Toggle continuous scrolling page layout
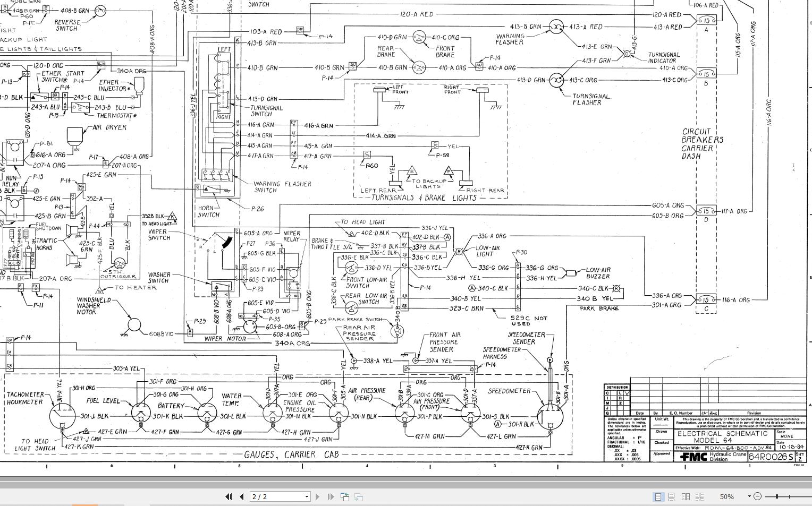This screenshot has height=506, width=812. (672, 496)
